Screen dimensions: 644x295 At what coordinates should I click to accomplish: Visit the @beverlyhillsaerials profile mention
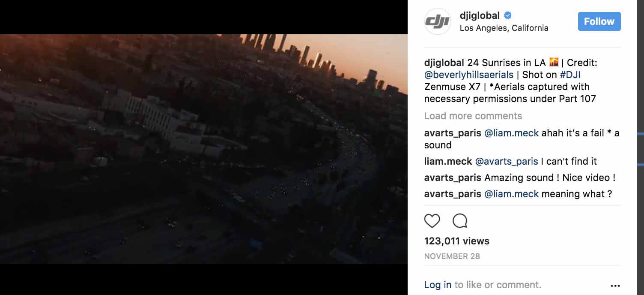click(468, 75)
